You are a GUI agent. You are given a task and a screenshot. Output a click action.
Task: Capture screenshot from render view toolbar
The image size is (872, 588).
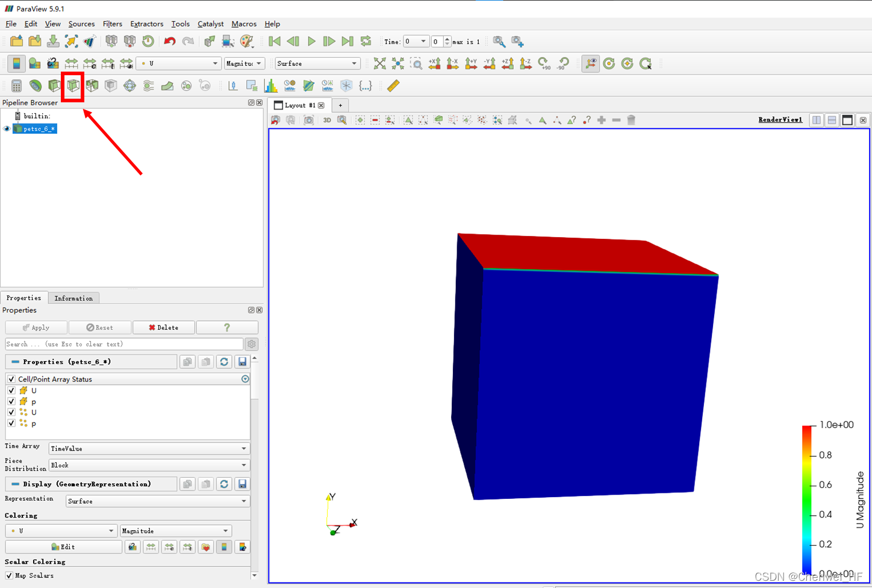308,120
